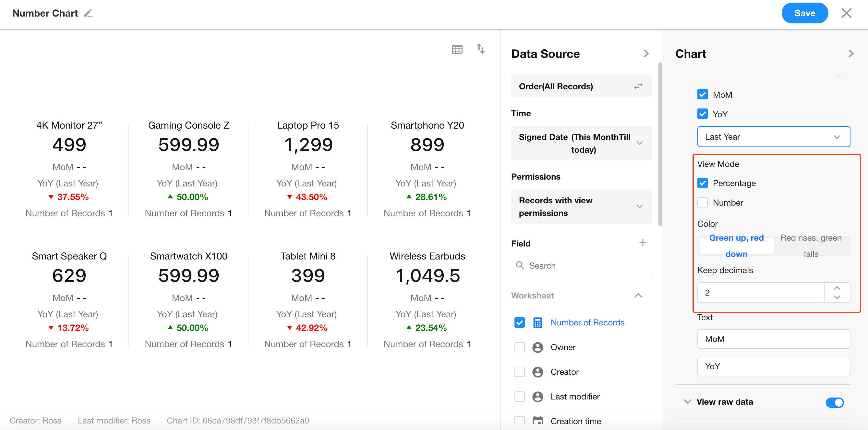Collapse the Chart panel arrow
Screen dimensions: 868x430
[x=851, y=54]
